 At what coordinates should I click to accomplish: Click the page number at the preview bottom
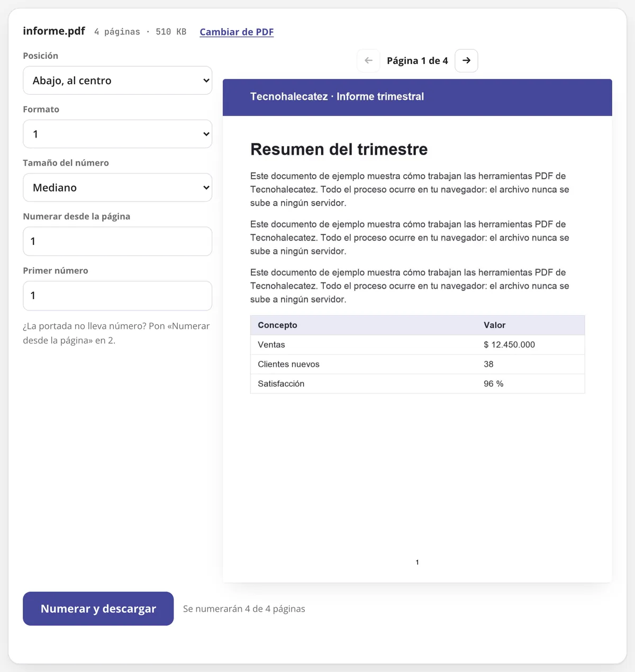click(x=418, y=562)
